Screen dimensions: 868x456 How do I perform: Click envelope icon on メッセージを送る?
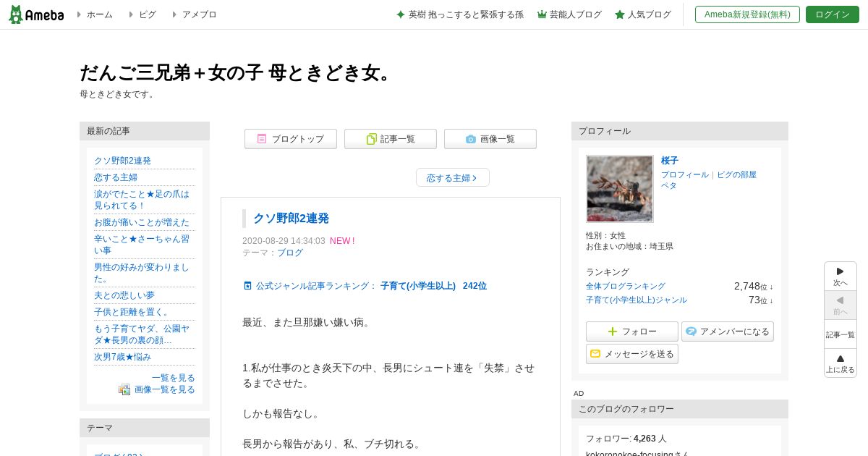595,354
